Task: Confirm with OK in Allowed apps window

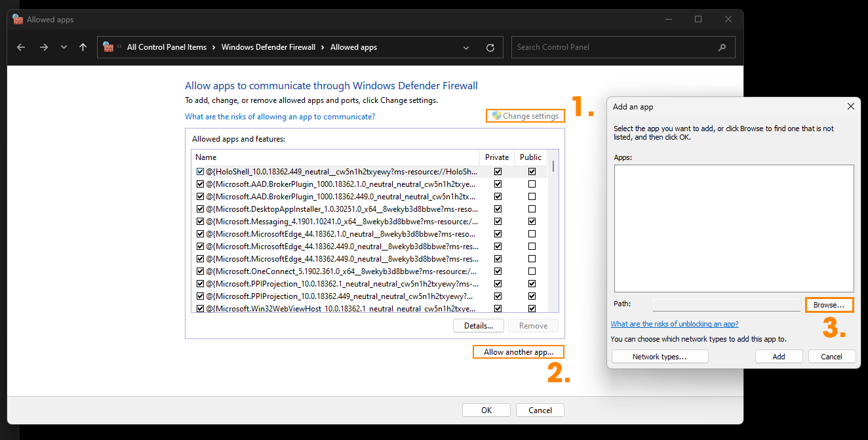Action: (x=486, y=410)
